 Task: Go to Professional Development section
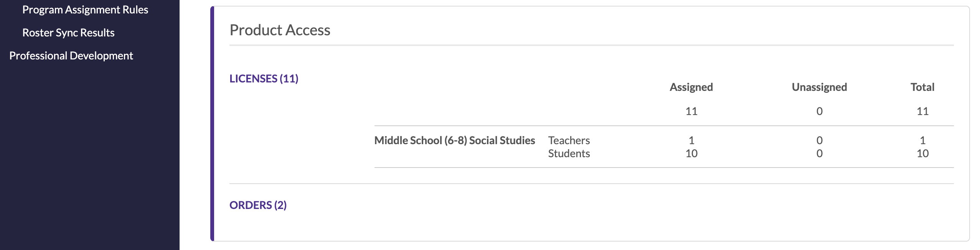[71, 56]
